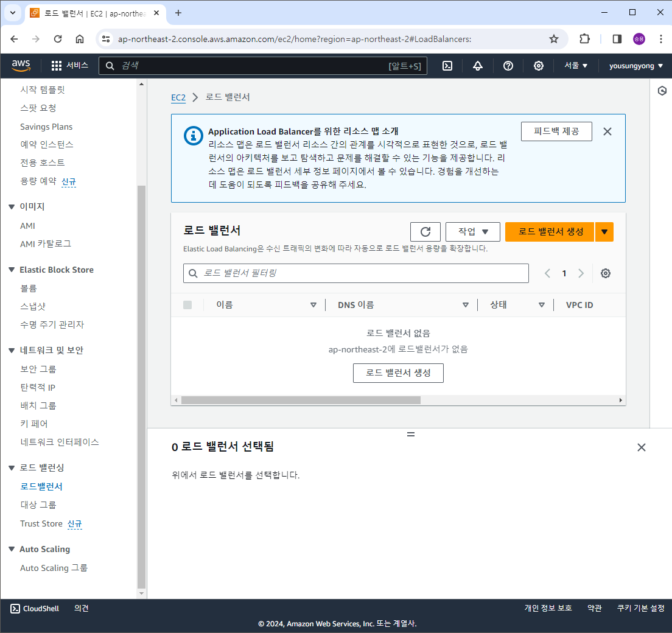672x633 pixels.
Task: Collapse the Elastic Block Store section
Action: pos(12,270)
